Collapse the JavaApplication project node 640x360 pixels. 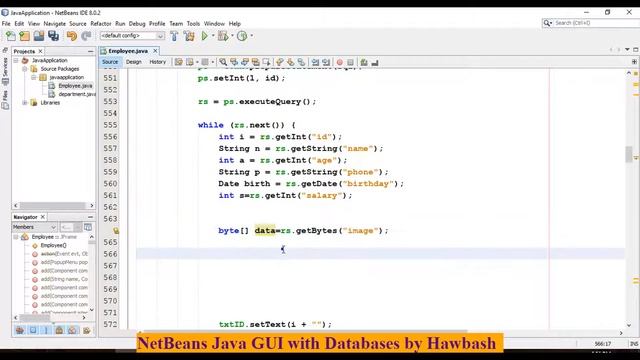pyautogui.click(x=16, y=60)
